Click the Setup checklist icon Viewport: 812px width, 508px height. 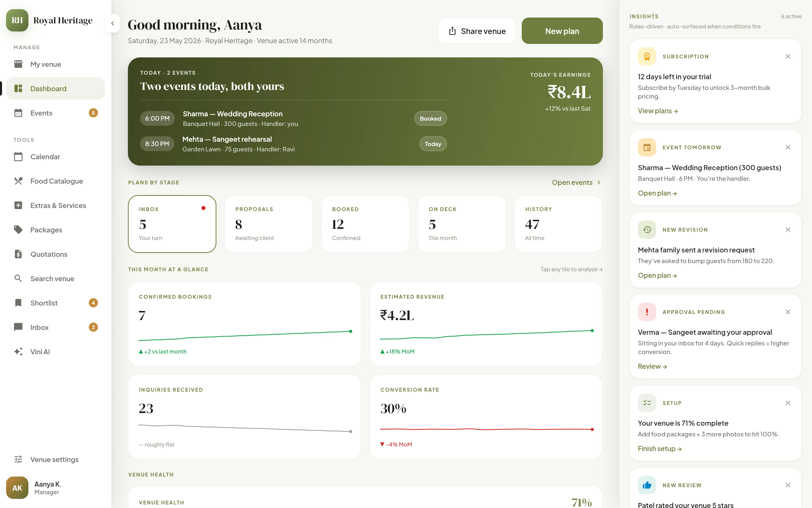[647, 403]
